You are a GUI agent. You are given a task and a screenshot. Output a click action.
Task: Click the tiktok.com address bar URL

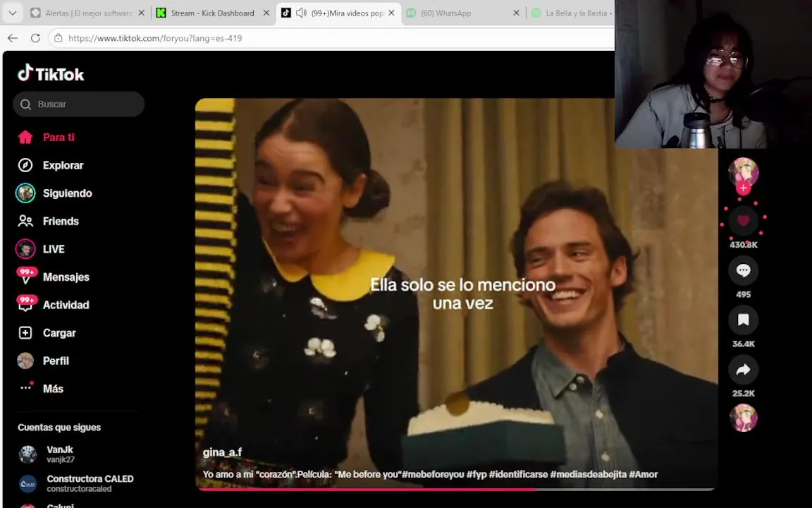pos(155,38)
